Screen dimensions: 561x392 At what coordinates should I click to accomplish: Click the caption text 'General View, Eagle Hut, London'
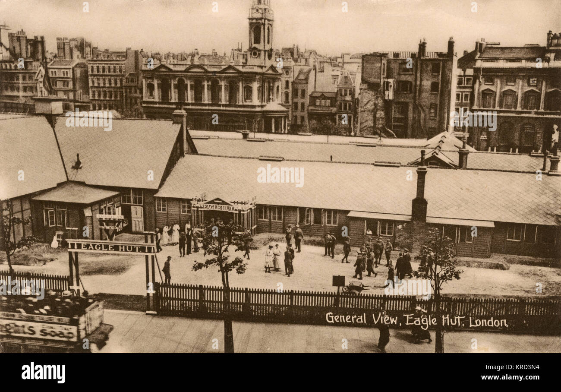[x=416, y=321]
